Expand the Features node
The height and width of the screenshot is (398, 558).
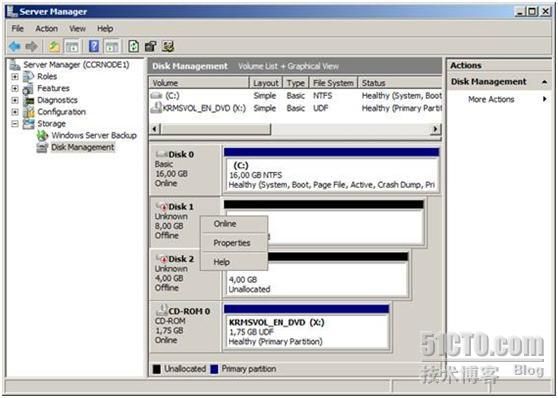coord(15,88)
